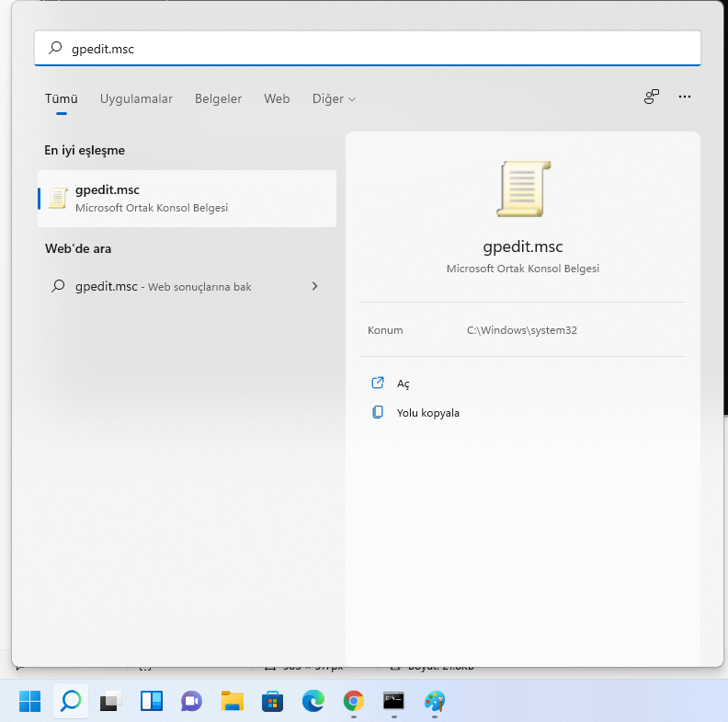Open gpedit.msc Web sonuçlarına bak result
Screen dimensions: 728x722
tap(187, 286)
